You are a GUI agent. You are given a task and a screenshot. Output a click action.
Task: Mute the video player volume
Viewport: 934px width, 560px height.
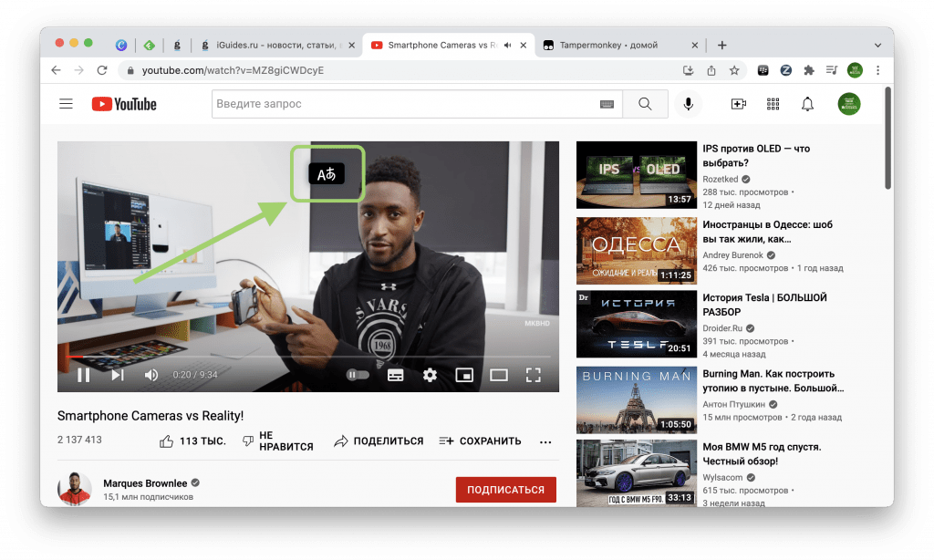(x=151, y=375)
